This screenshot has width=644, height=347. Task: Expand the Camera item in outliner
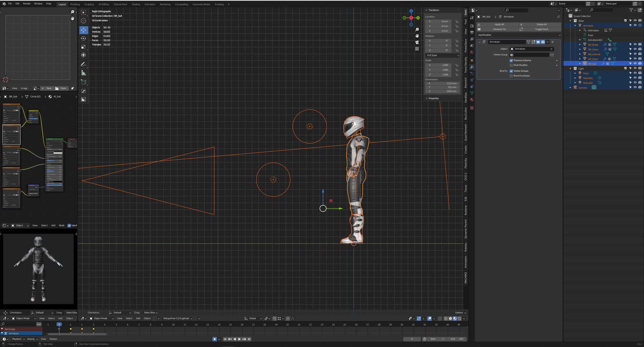(x=571, y=87)
